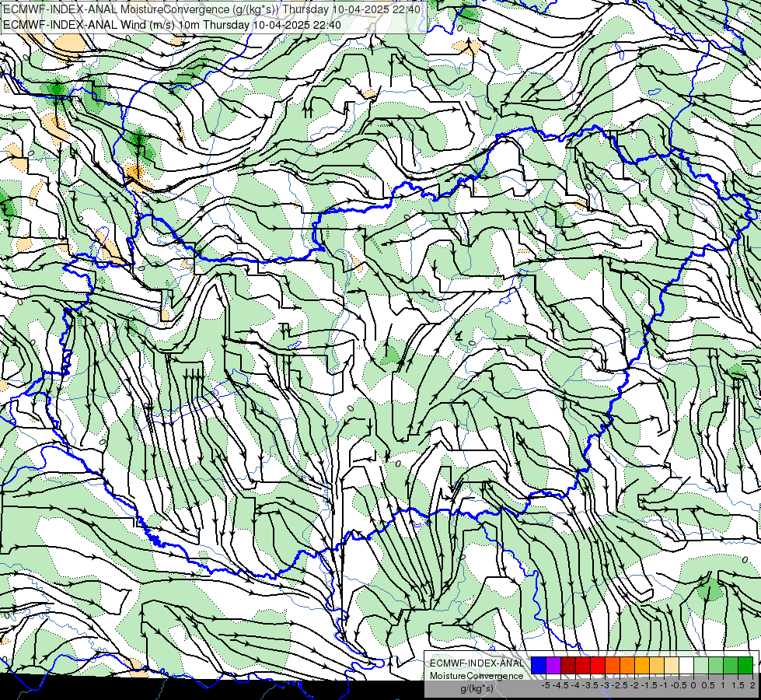Viewport: 761px width, 700px height.
Task: Click the 0 value on the legend scale
Action: [x=693, y=685]
